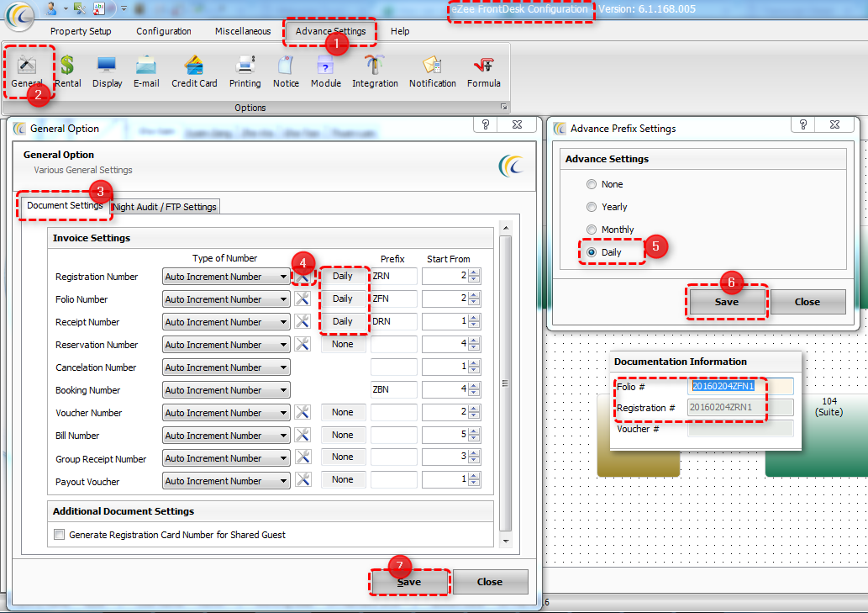868x613 pixels.
Task: Enable Generate Registration Card Number for Shared Guest
Action: tap(59, 535)
